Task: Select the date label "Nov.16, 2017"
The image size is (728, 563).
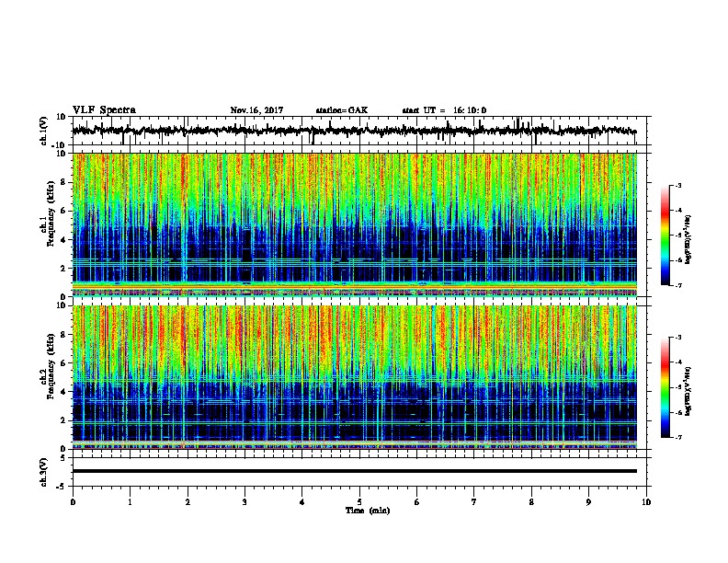Action: (256, 110)
